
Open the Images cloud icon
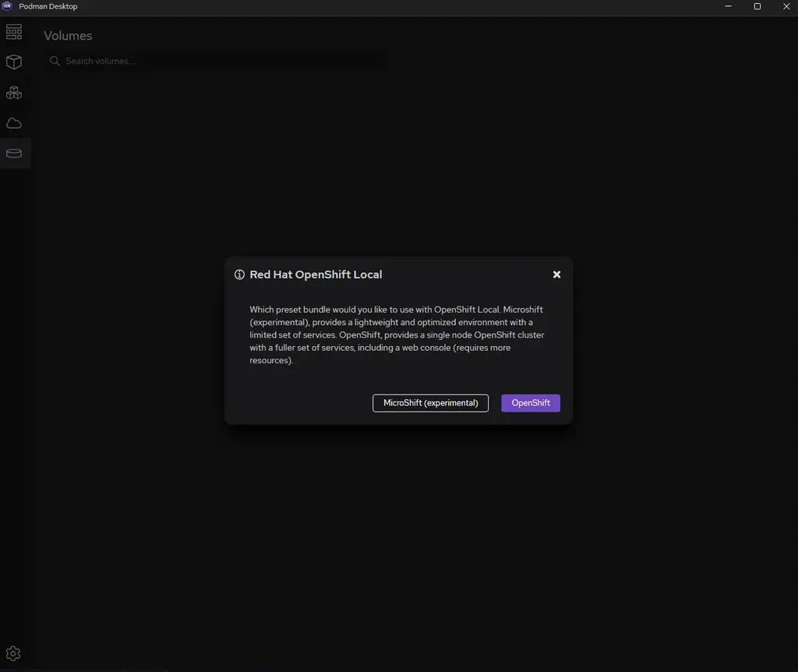[x=14, y=123]
